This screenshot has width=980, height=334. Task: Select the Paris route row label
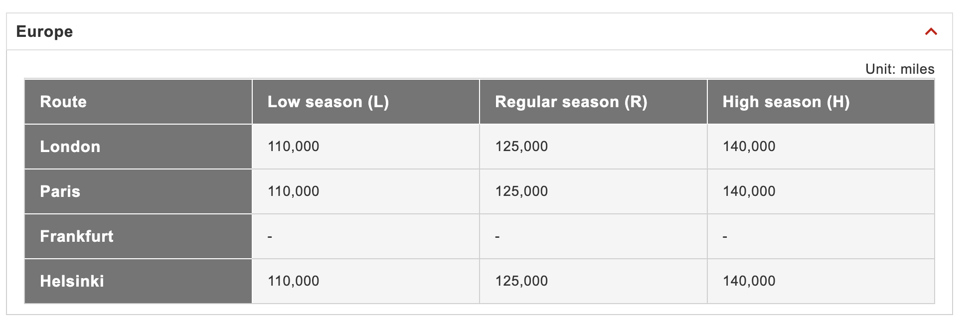click(x=60, y=191)
